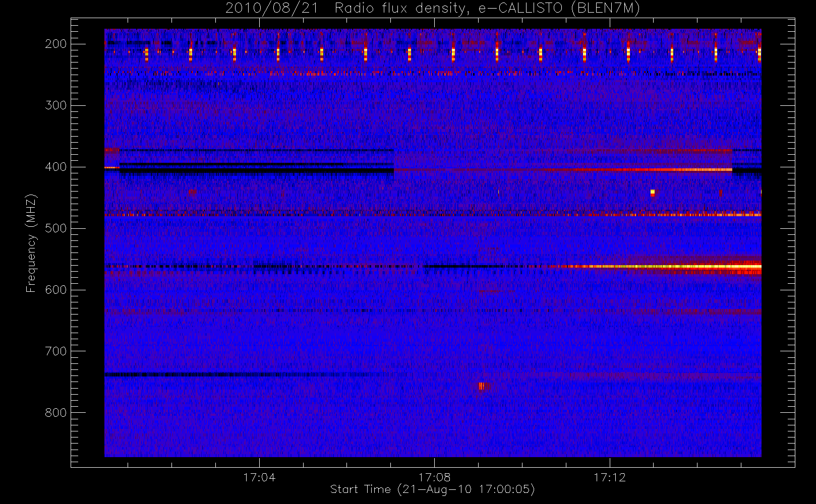The height and width of the screenshot is (504, 816).
Task: Click the 800 frequency tick label
Action: point(55,413)
